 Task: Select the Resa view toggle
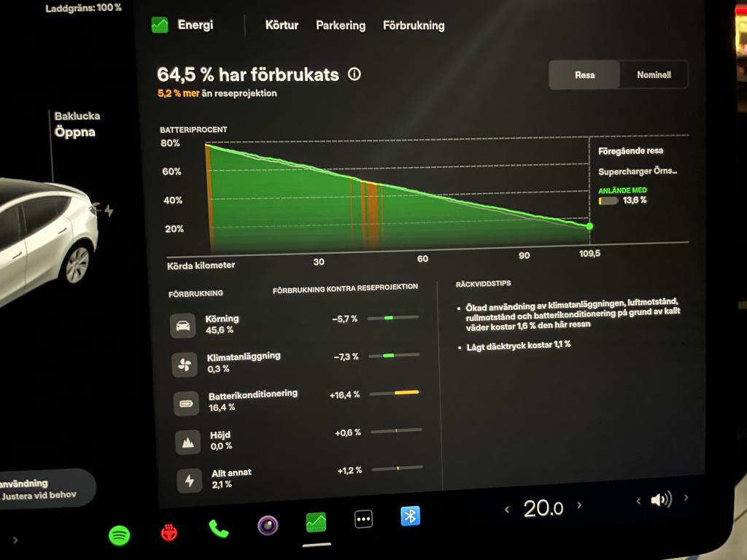584,74
